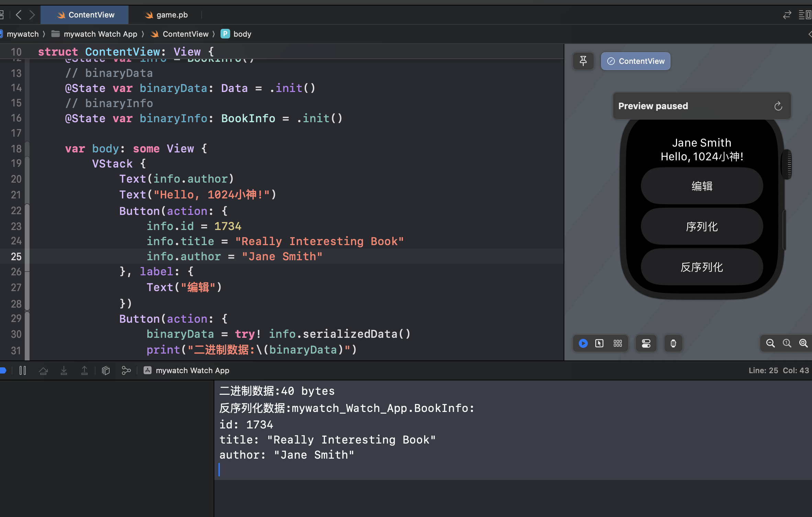Zoom out the preview canvas
Screen dimensions: 812x517
[x=770, y=343]
